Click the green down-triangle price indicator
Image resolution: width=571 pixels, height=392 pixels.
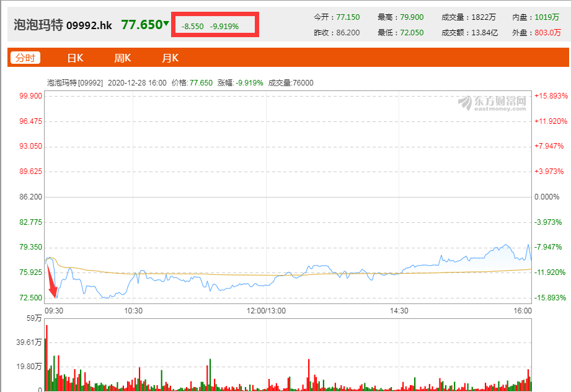[166, 24]
